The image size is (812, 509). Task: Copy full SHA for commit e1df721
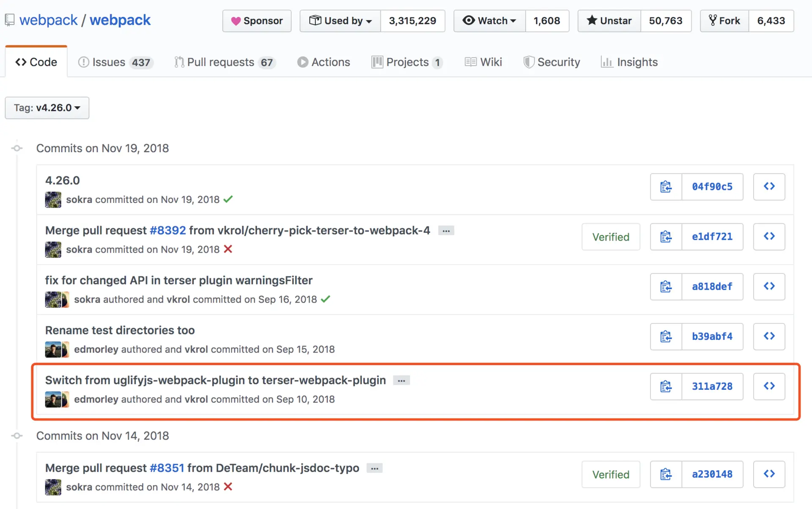666,236
